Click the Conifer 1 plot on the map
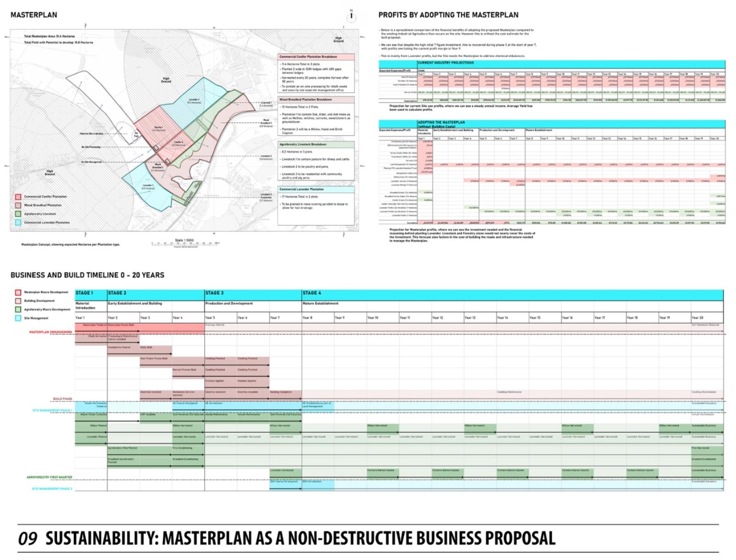The height and width of the screenshot is (560, 736). (x=159, y=129)
